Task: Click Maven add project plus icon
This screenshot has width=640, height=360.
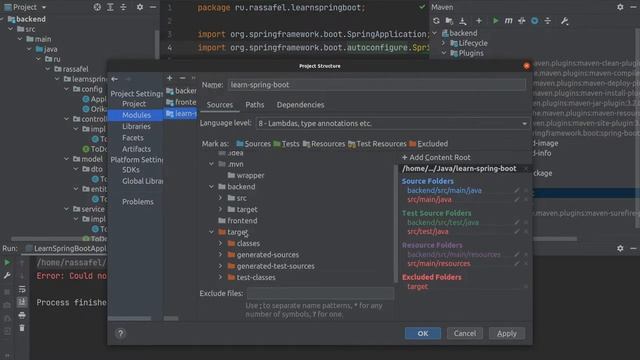Action: point(479,20)
